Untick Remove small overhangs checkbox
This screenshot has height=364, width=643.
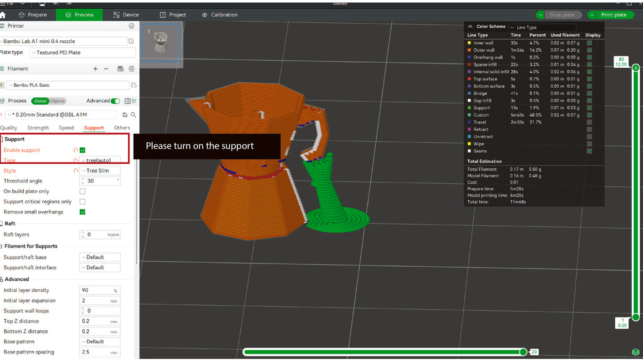click(x=82, y=212)
